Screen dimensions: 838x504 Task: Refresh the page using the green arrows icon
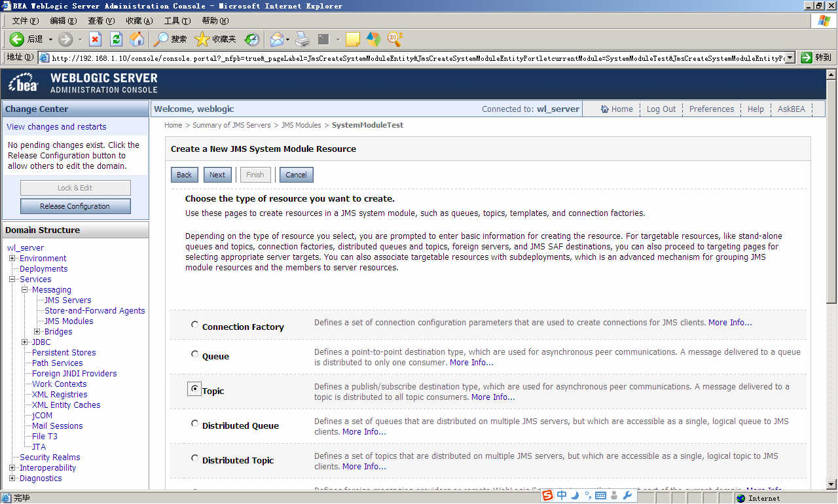[x=116, y=39]
